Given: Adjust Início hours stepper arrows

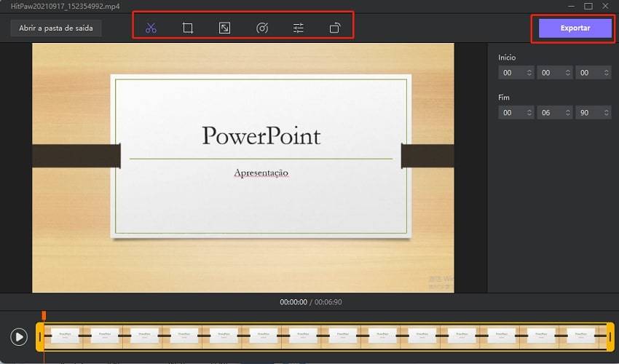Looking at the screenshot, I should 529,73.
